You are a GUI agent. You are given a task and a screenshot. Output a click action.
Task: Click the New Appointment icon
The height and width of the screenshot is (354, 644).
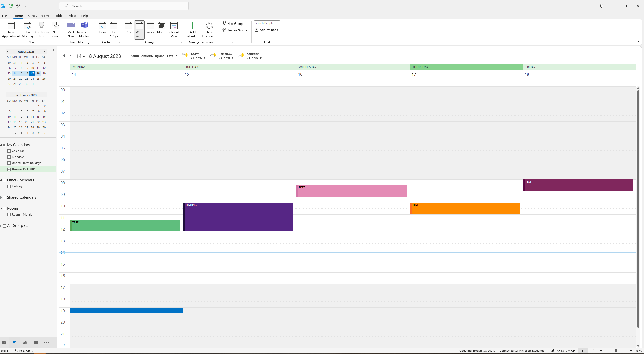click(11, 26)
